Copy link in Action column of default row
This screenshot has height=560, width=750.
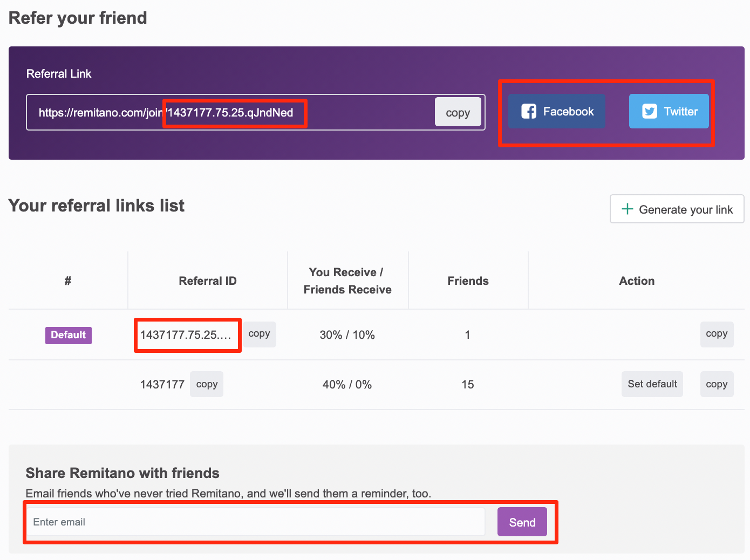(x=717, y=334)
